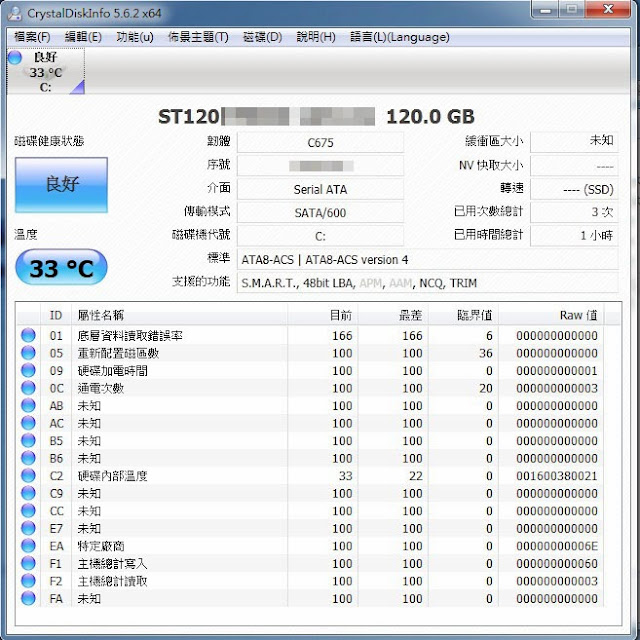Click status orb for attribute C2

tap(28, 476)
